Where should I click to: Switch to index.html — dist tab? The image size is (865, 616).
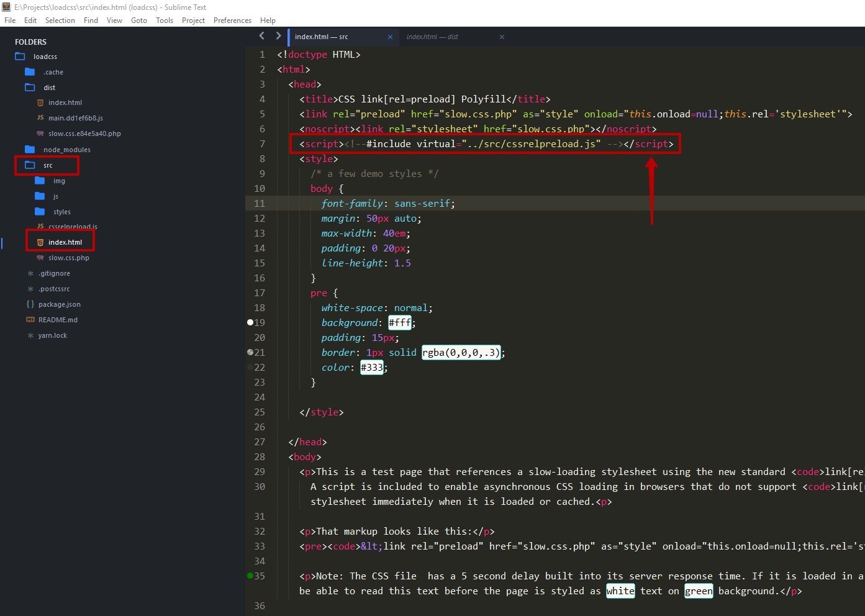[x=432, y=37]
